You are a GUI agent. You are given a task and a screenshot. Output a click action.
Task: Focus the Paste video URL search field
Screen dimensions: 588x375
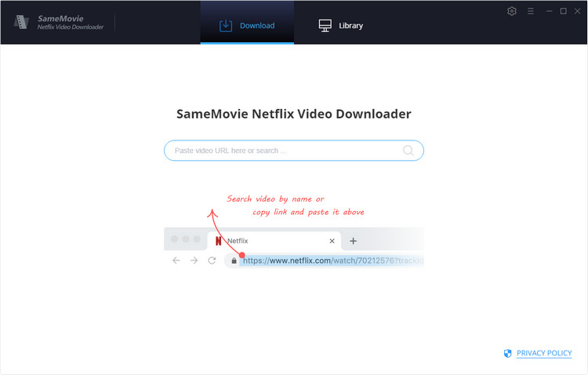point(294,151)
